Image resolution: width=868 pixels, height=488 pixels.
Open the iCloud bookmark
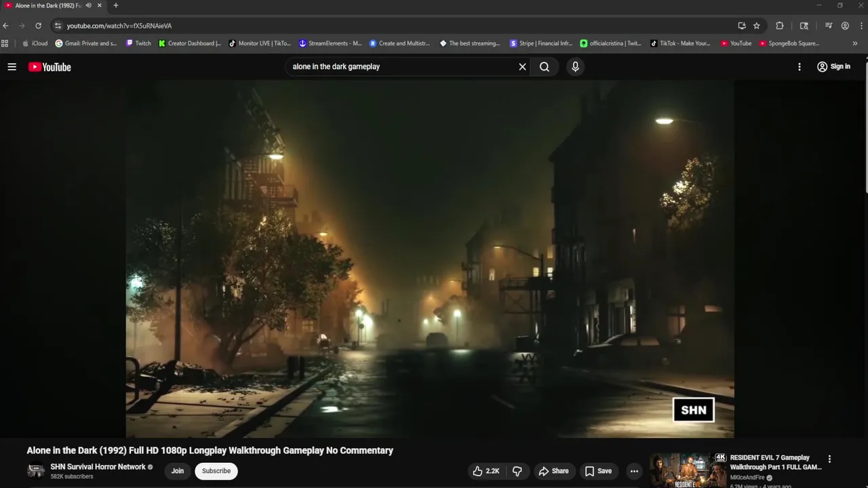click(35, 43)
